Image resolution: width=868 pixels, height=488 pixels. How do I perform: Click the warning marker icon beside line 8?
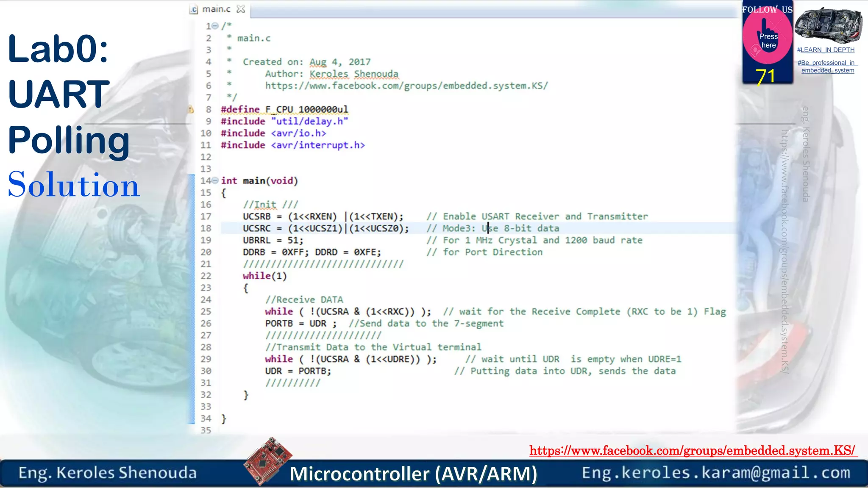pos(191,109)
